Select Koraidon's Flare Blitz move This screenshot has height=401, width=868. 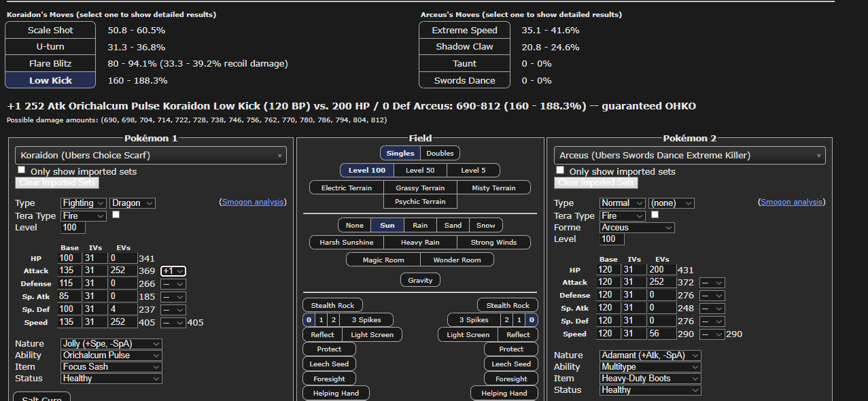tap(50, 64)
